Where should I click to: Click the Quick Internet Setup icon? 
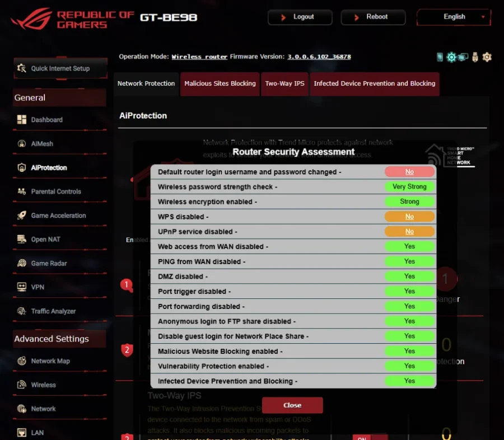pyautogui.click(x=21, y=68)
